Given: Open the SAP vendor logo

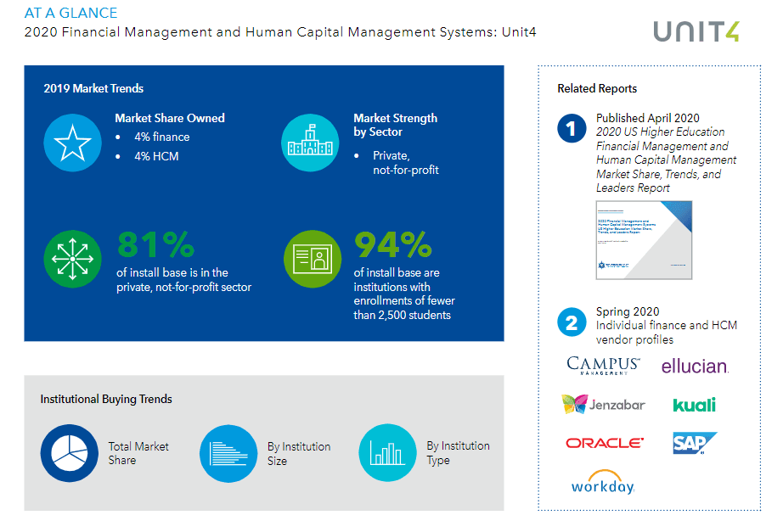Looking at the screenshot, I should [696, 443].
